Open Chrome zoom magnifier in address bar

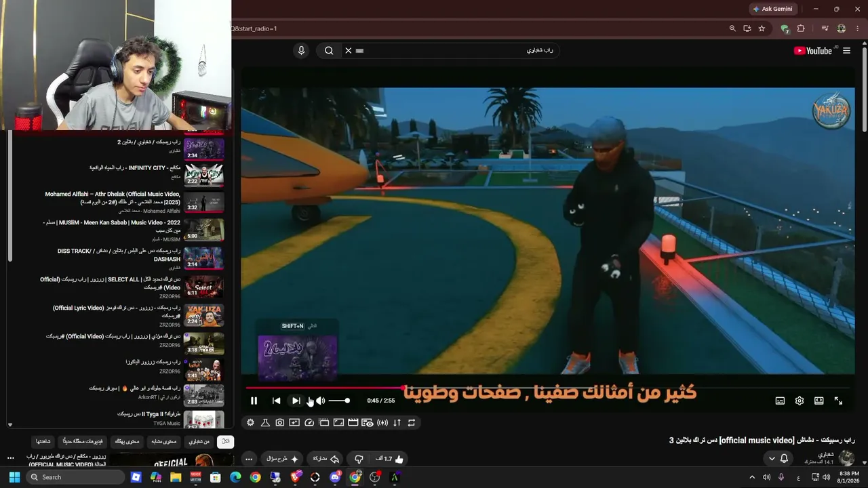pyautogui.click(x=732, y=28)
